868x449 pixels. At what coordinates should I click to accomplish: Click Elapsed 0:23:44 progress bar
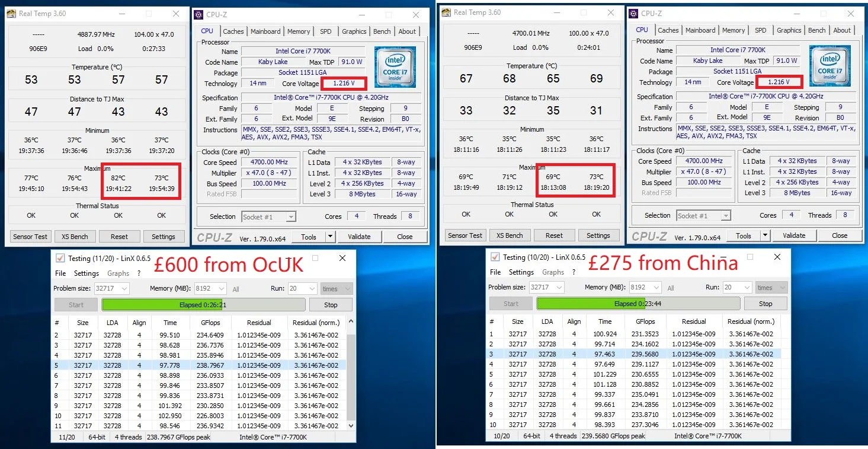[638, 304]
